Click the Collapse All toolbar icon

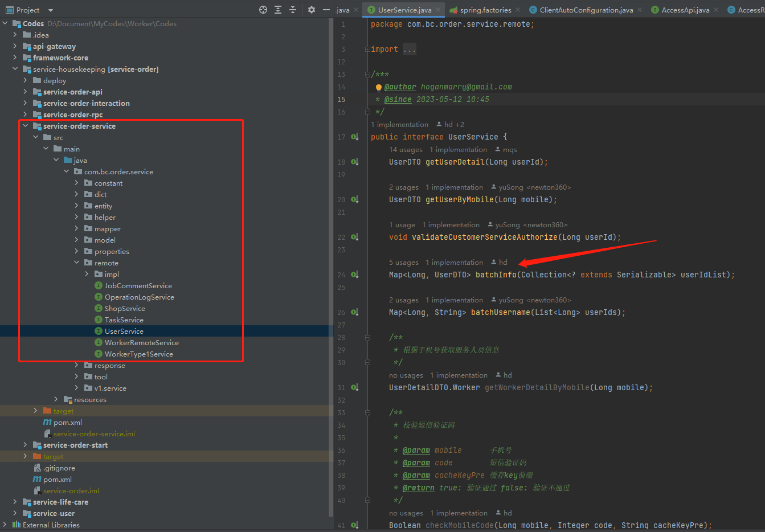coord(293,10)
